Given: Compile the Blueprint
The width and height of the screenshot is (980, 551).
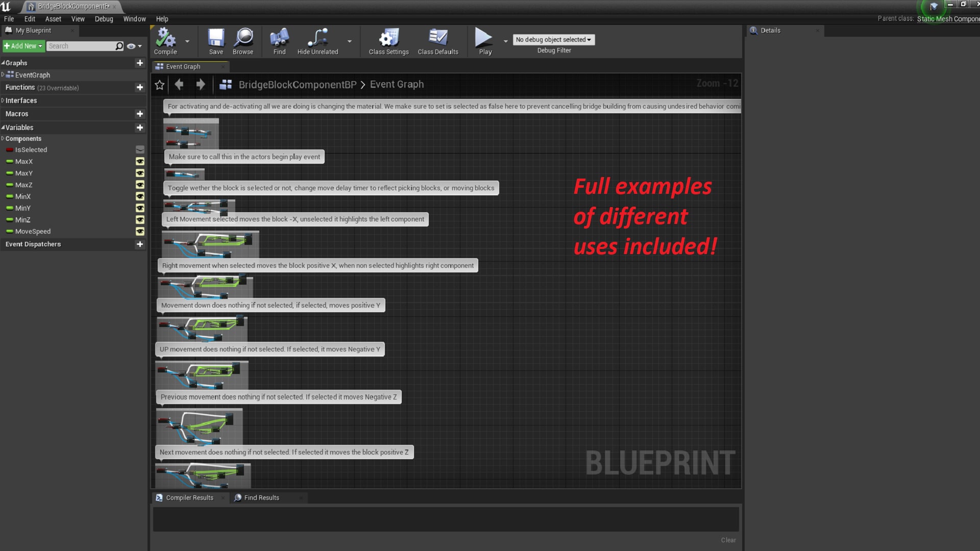Looking at the screenshot, I should click(164, 41).
